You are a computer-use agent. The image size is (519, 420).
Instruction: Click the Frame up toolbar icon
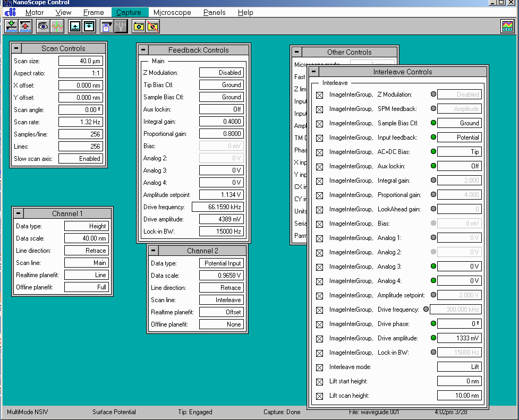click(75, 27)
